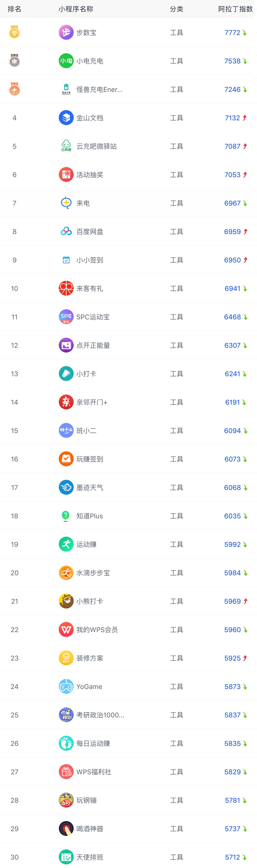
Task: Open the 喝酒神器 icon
Action: pyautogui.click(x=66, y=828)
